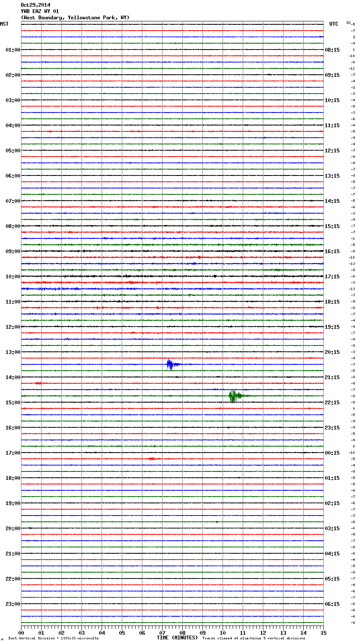Select the 20:00 MST time label

coord(13,529)
